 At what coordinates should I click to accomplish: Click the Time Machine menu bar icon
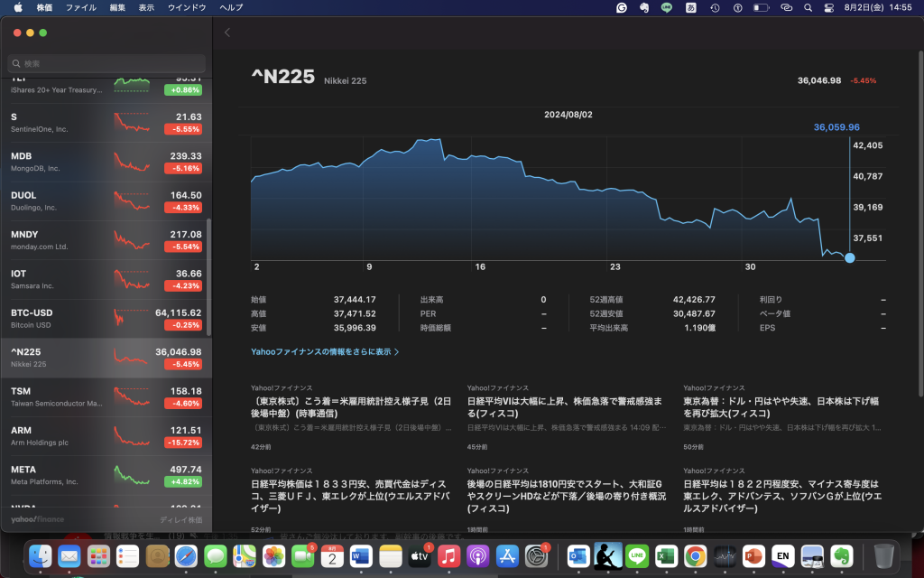pos(715,7)
